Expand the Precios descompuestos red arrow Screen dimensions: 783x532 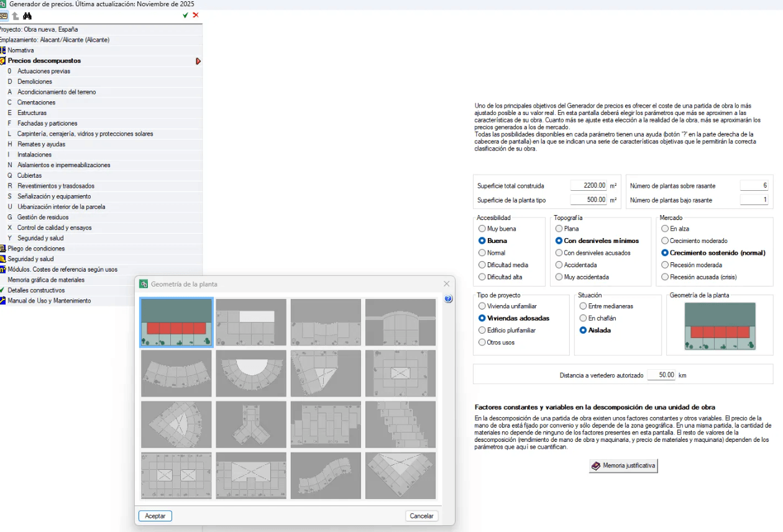coord(198,61)
